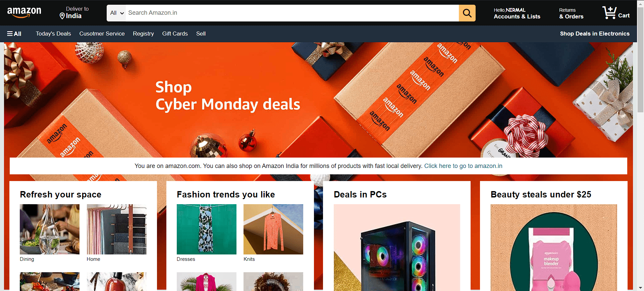
Task: Focus the Search Amazon.in input field
Action: point(292,13)
